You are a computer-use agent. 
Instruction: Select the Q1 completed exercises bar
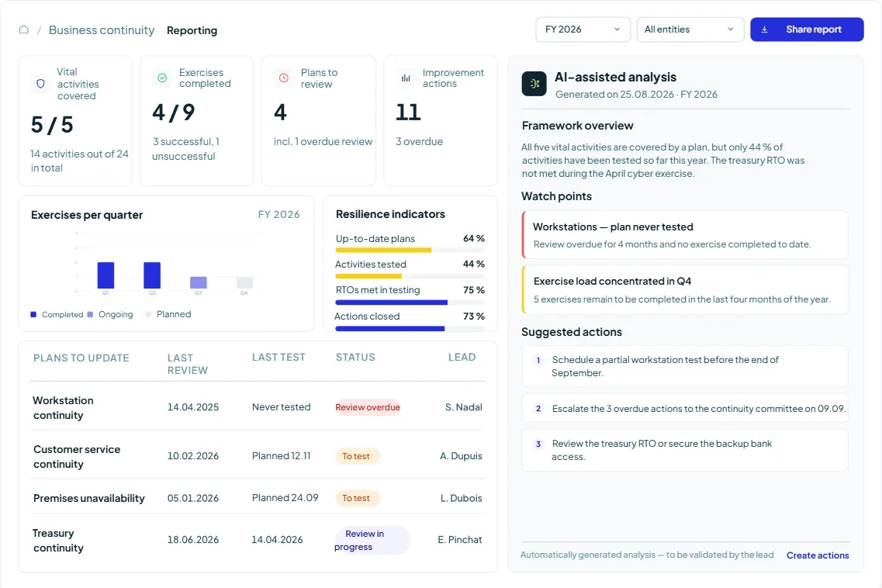pyautogui.click(x=105, y=275)
